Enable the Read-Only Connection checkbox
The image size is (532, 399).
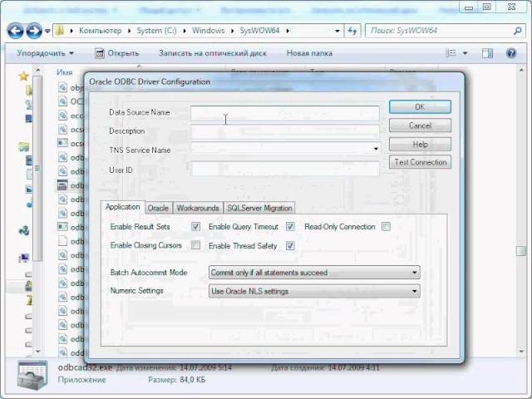[386, 226]
